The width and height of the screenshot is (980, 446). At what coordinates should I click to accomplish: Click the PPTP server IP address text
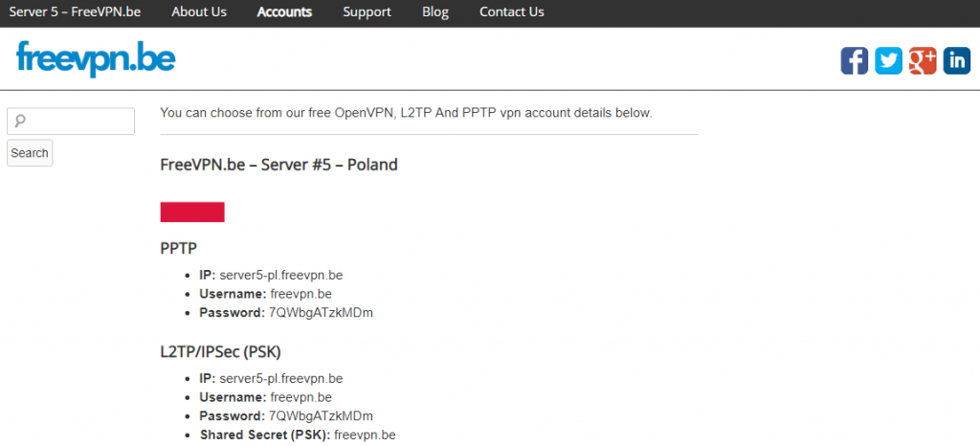(x=280, y=275)
